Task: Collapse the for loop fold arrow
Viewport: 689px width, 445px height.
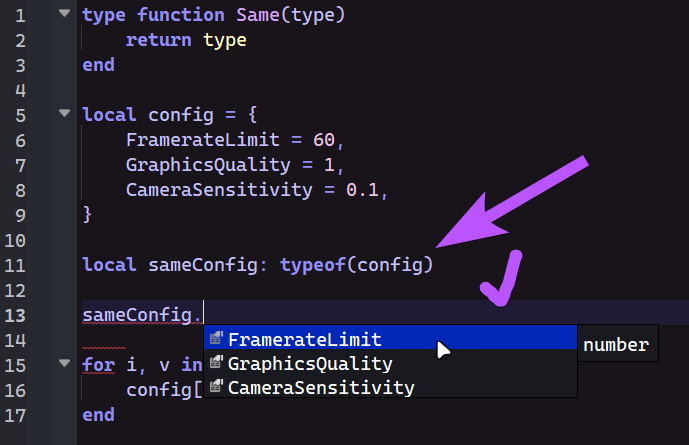Action: [64, 364]
